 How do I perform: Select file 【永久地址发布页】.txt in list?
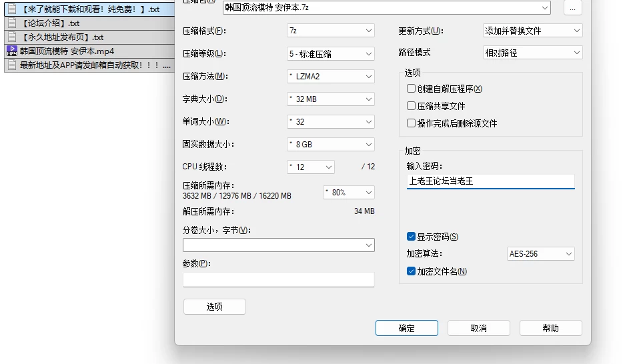(89, 37)
